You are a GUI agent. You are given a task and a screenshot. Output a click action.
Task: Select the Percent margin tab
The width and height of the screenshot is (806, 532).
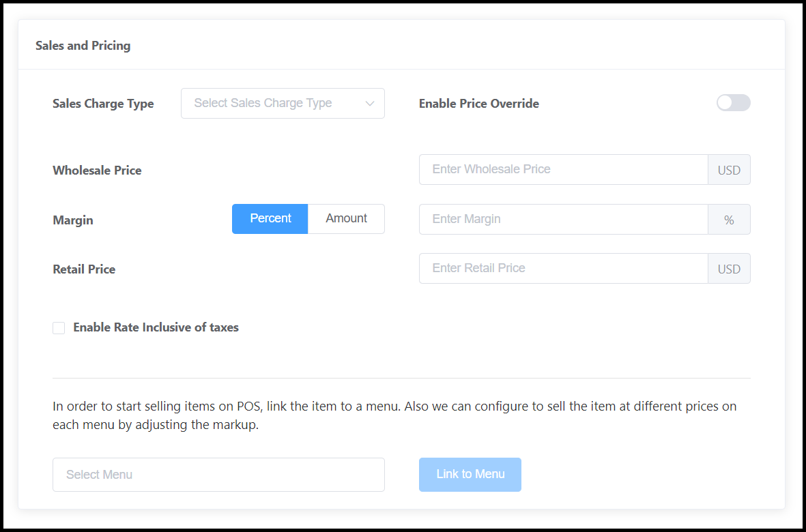270,218
